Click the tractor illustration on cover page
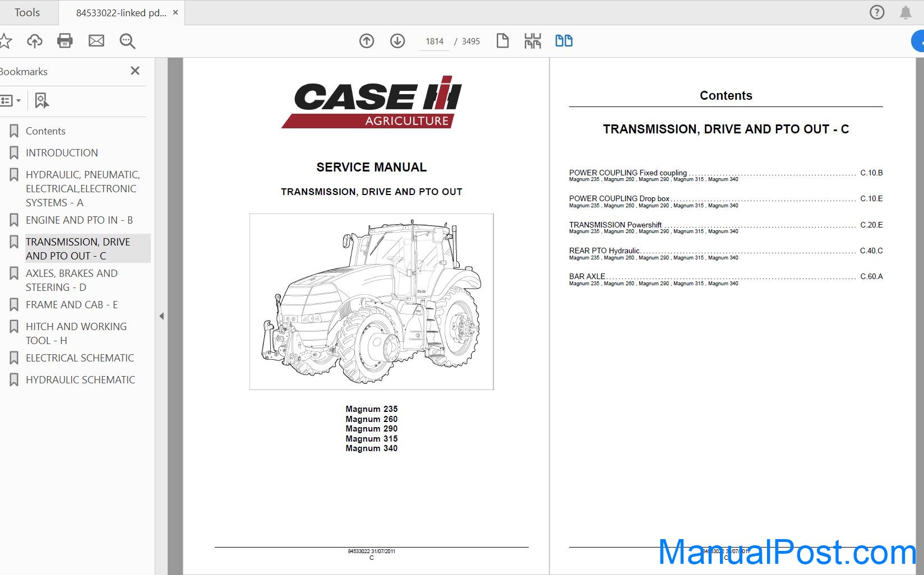The width and height of the screenshot is (924, 575). coord(371,302)
